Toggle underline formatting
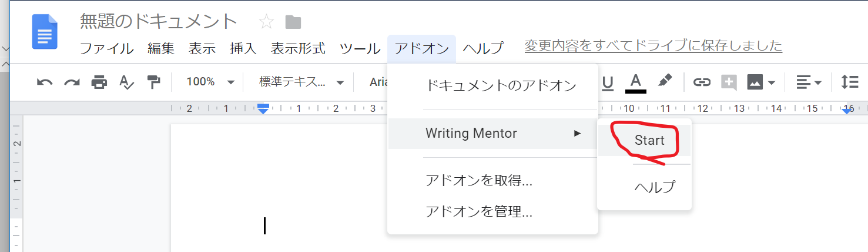 point(608,82)
